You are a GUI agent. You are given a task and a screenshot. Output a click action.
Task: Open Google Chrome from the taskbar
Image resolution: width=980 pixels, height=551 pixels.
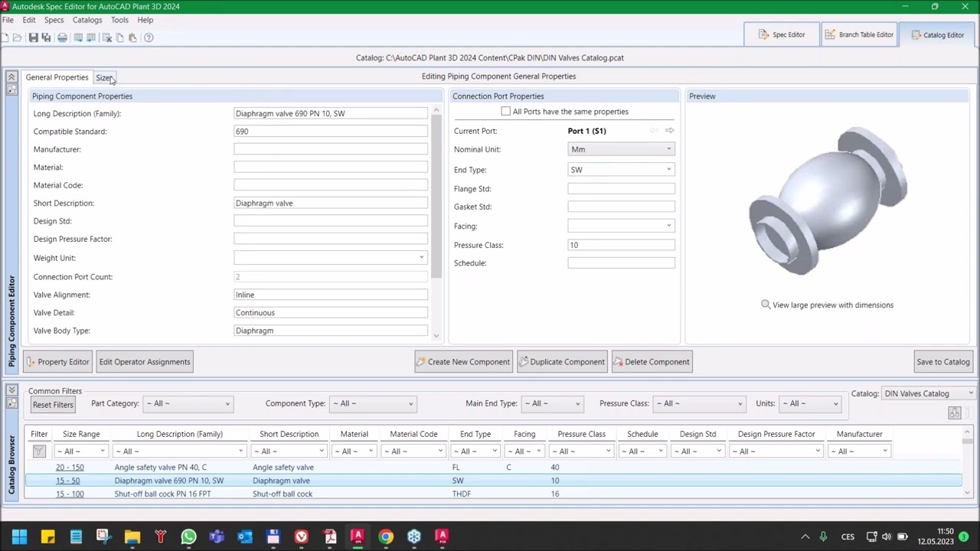click(x=386, y=536)
